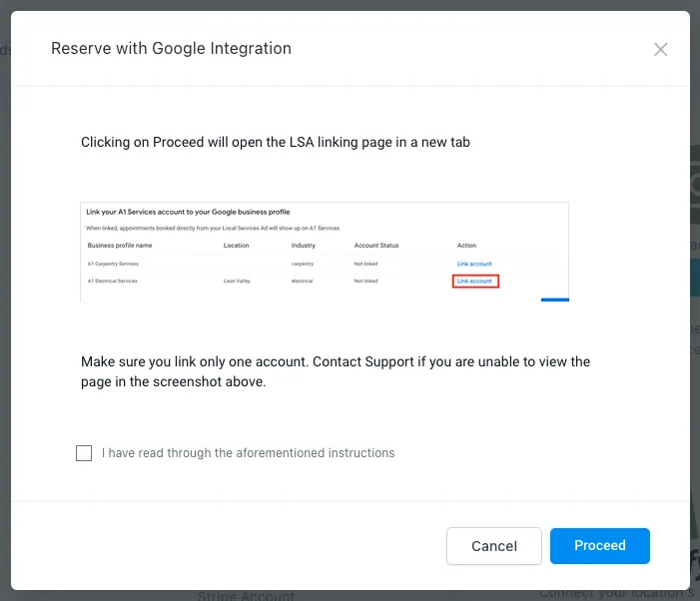Close the Reserve with Google Integration dialog
Image resolution: width=700 pixels, height=601 pixels.
point(660,49)
